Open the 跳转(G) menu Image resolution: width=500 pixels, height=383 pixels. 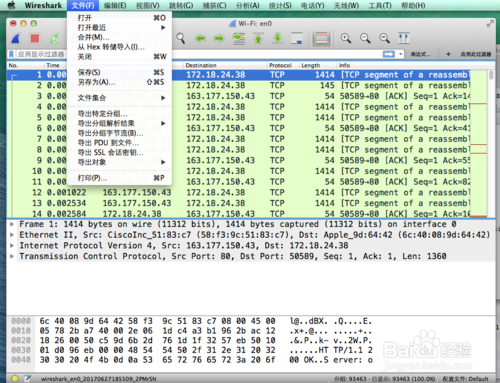pos(181,6)
